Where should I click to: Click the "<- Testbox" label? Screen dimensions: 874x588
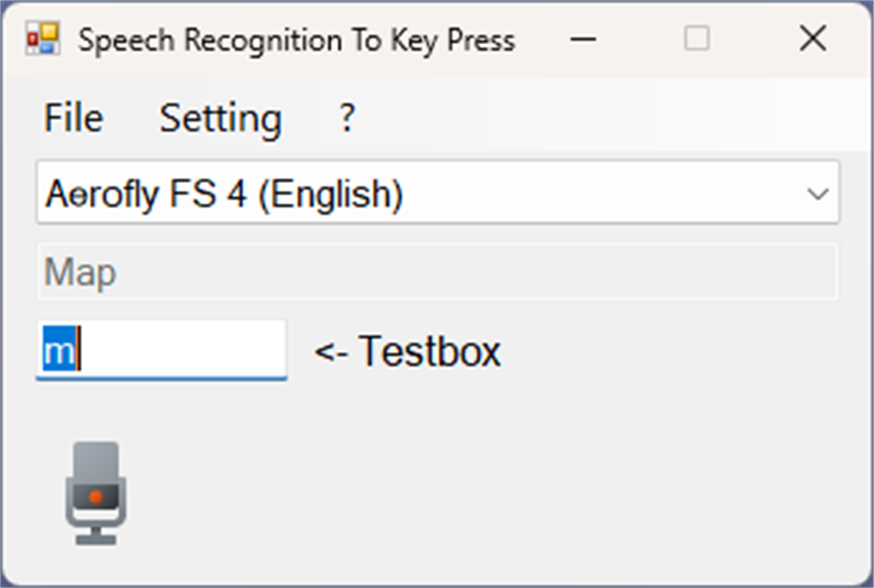pos(407,351)
